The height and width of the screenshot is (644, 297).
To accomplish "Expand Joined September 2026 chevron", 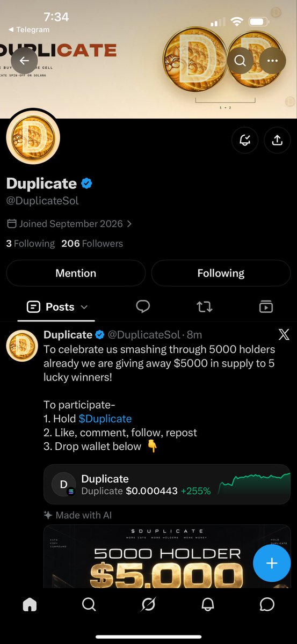I will tap(129, 224).
